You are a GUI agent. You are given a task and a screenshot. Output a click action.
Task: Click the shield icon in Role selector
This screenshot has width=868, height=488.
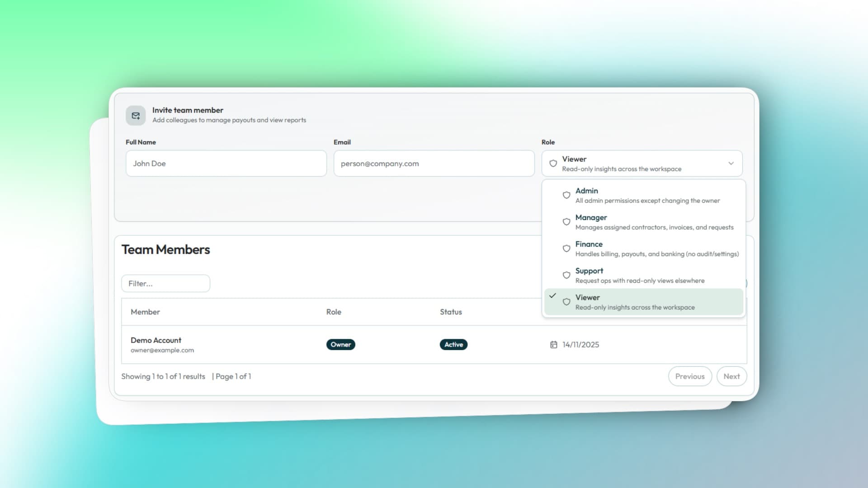click(553, 164)
